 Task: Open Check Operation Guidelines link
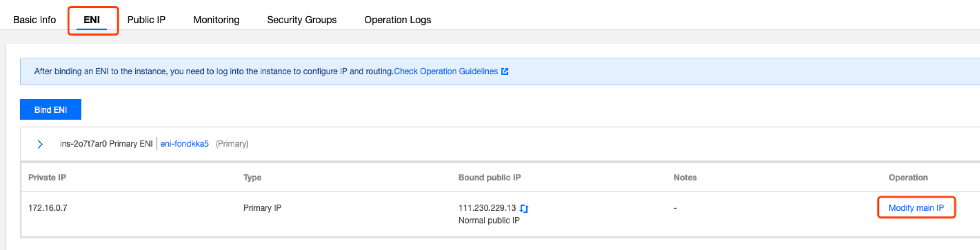[446, 72]
